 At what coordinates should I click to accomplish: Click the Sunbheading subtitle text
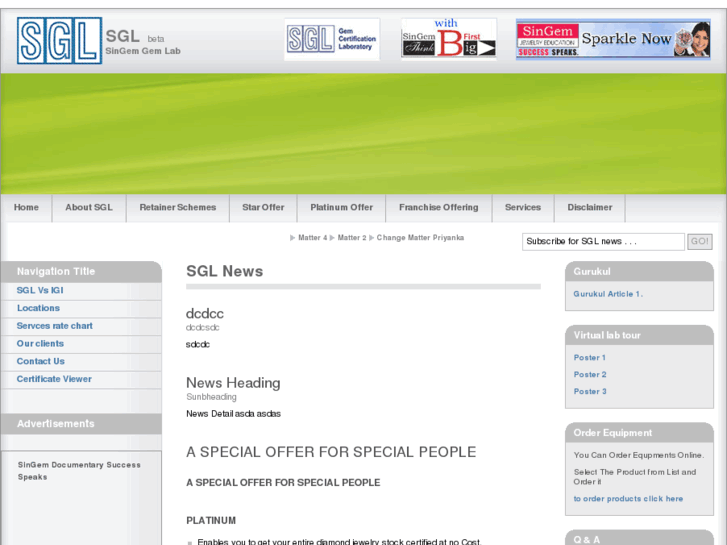(x=211, y=397)
